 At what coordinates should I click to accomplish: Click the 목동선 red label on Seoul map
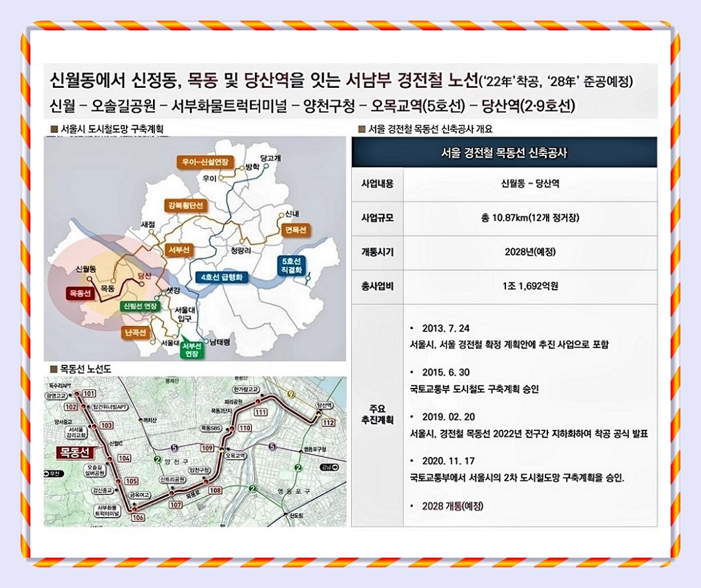80,293
